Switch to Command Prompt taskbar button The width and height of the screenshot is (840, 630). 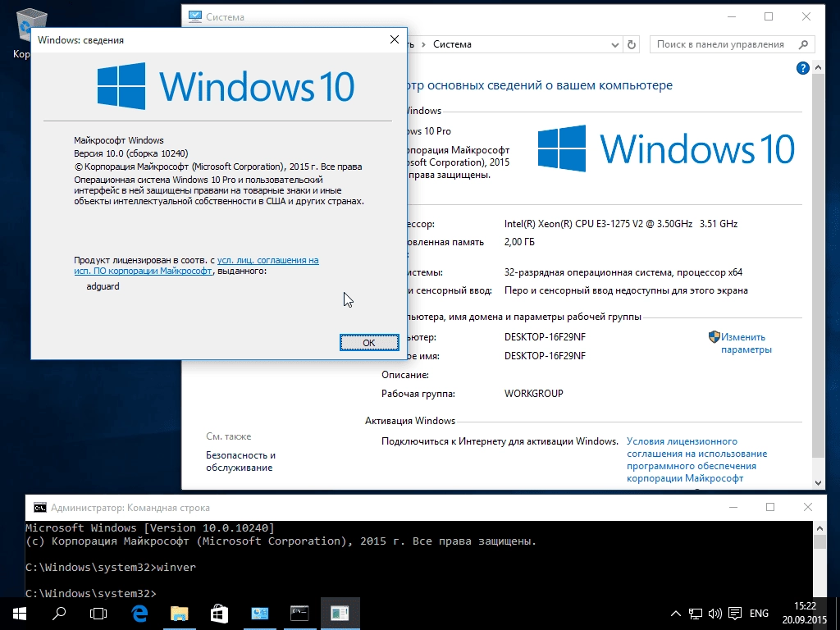tap(299, 614)
